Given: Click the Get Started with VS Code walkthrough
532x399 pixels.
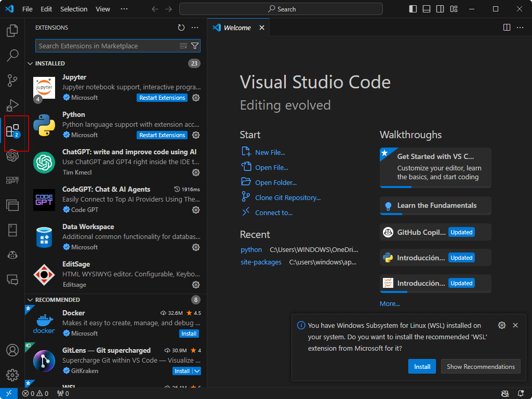Looking at the screenshot, I should [435, 166].
